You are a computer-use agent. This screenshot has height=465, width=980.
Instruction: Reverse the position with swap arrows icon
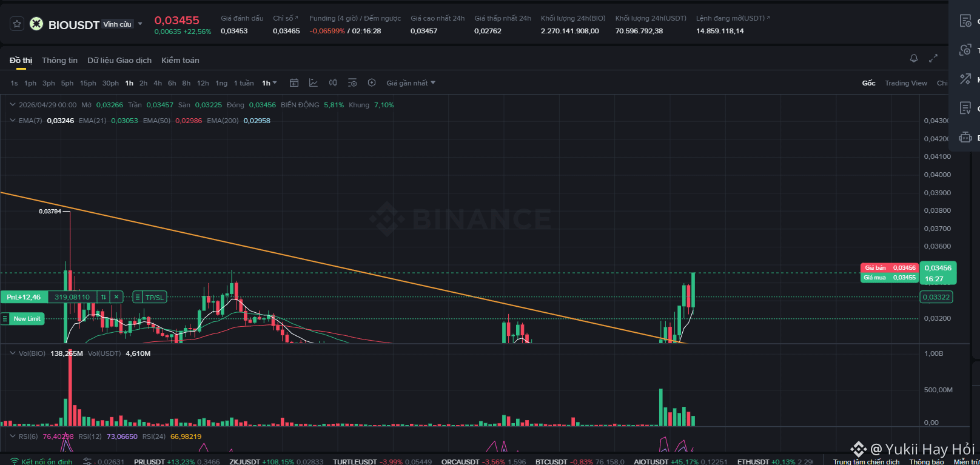[104, 297]
